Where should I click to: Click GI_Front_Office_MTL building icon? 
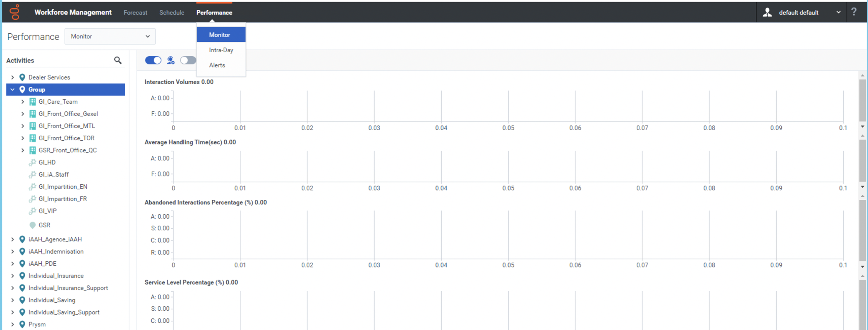click(x=32, y=126)
